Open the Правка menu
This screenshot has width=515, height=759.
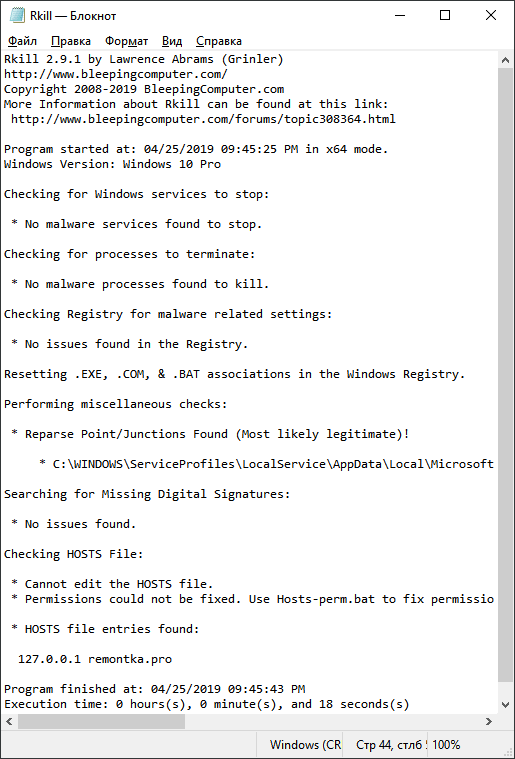tap(71, 41)
